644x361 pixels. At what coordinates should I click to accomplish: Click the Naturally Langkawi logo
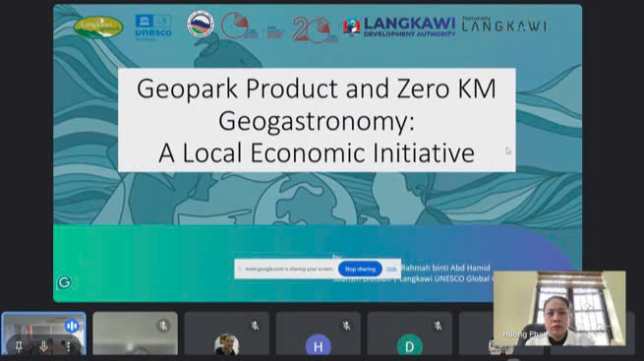click(x=504, y=25)
